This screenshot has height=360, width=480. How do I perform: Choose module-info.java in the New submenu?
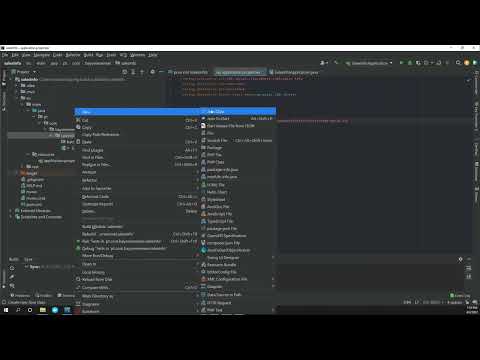point(238,177)
